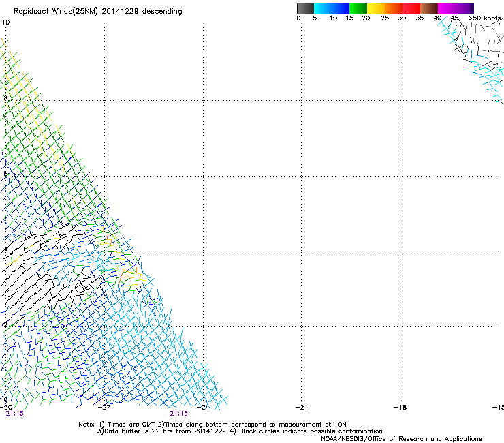
Task: Click the purple time stamp '21:15'
Action: pos(14,414)
